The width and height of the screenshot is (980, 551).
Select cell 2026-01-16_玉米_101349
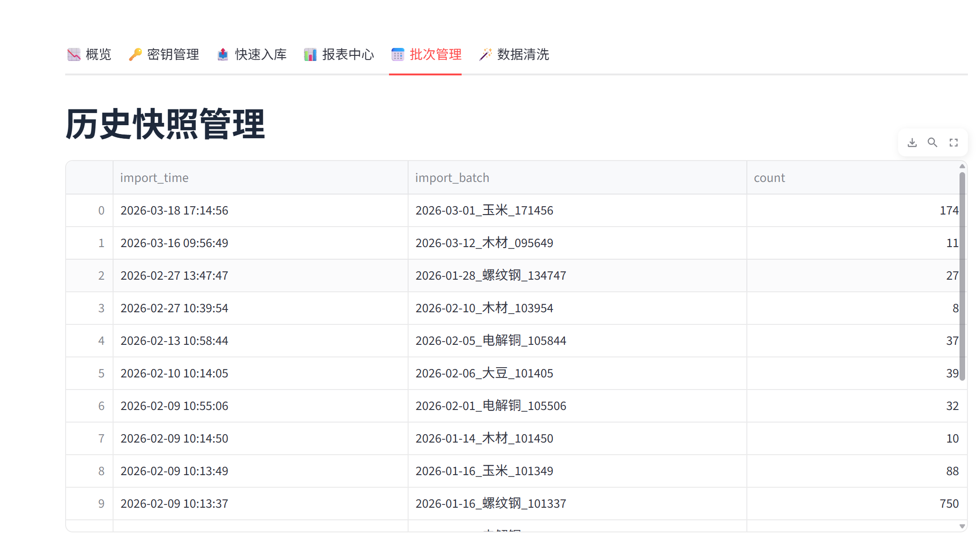click(577, 471)
